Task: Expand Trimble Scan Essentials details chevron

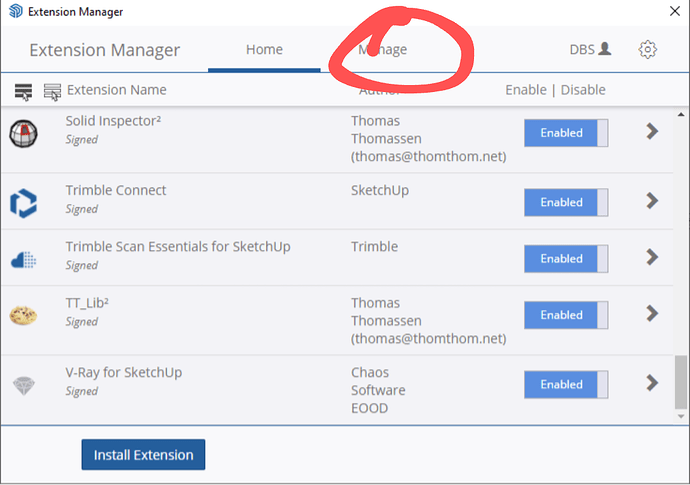Action: click(x=652, y=257)
